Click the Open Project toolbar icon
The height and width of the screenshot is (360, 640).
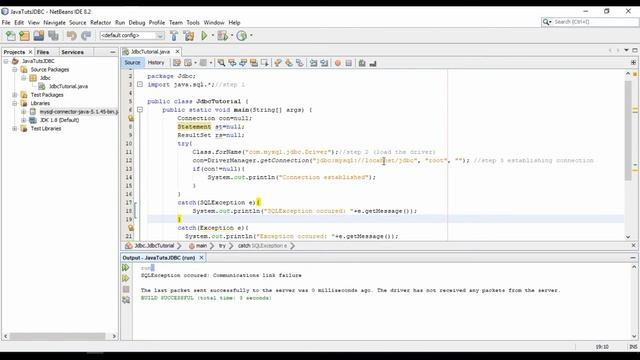(x=39, y=36)
